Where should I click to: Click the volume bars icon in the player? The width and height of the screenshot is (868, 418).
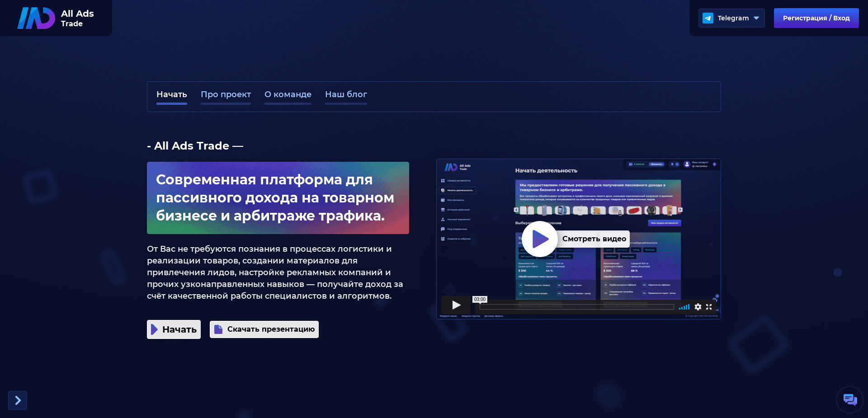[684, 307]
